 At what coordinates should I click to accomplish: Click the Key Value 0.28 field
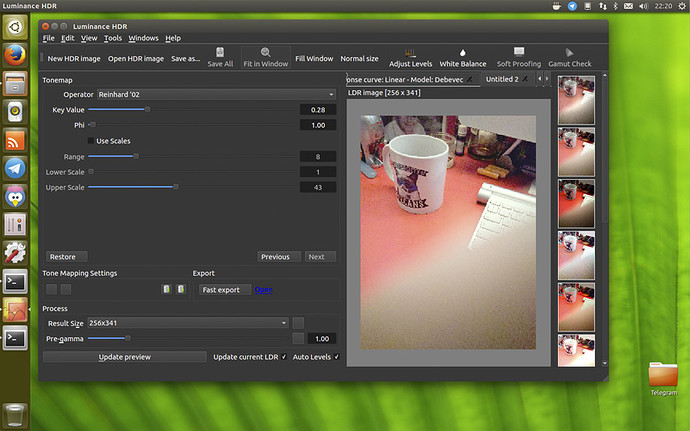pyautogui.click(x=318, y=110)
